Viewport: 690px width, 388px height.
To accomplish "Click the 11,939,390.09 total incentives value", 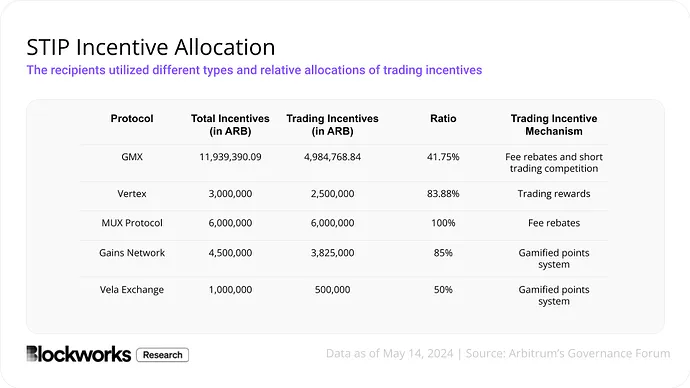I will tap(230, 157).
